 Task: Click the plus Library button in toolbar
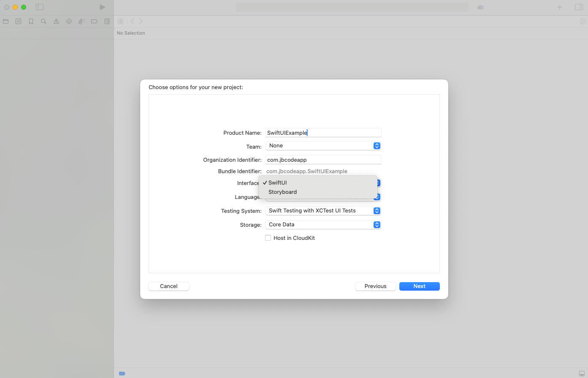pyautogui.click(x=560, y=7)
